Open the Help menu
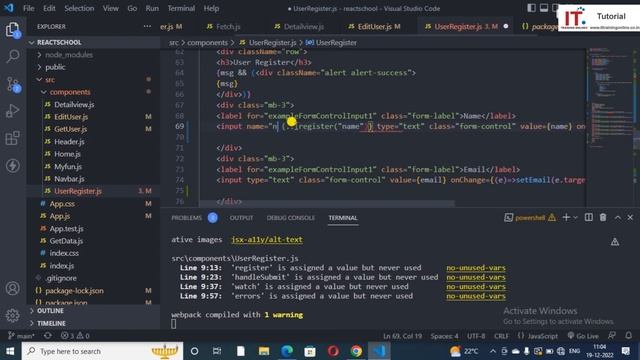This screenshot has width=640, height=360. (x=211, y=8)
